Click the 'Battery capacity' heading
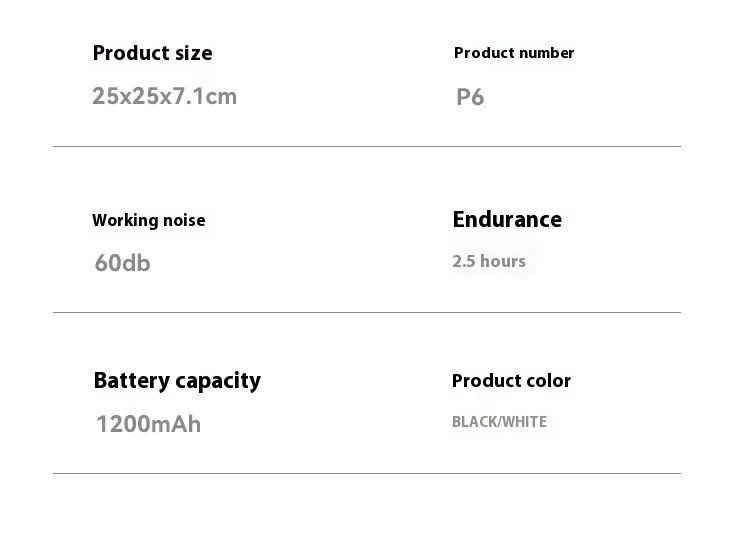This screenshot has height=547, width=750. pyautogui.click(x=177, y=381)
